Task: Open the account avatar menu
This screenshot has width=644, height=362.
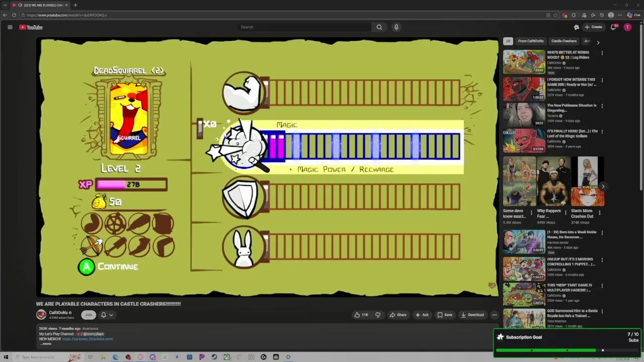Action: pyautogui.click(x=627, y=27)
